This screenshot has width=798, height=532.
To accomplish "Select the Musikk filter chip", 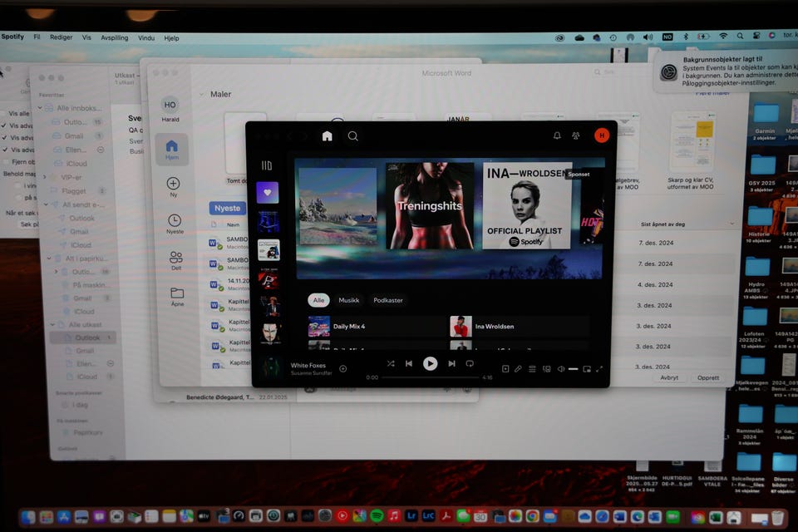I will (x=349, y=300).
